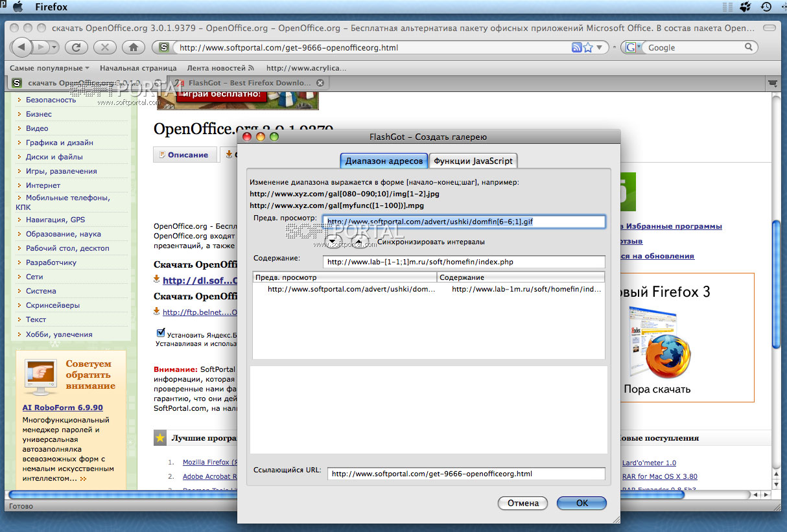Click the down arrow sync button in dialog
This screenshot has height=532, width=787.
tap(333, 241)
